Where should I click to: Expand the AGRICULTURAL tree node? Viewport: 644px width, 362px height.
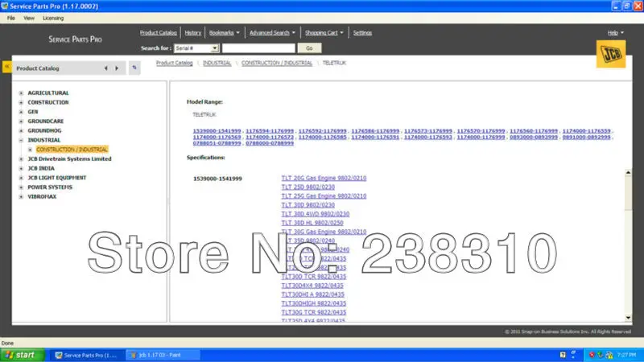click(21, 93)
